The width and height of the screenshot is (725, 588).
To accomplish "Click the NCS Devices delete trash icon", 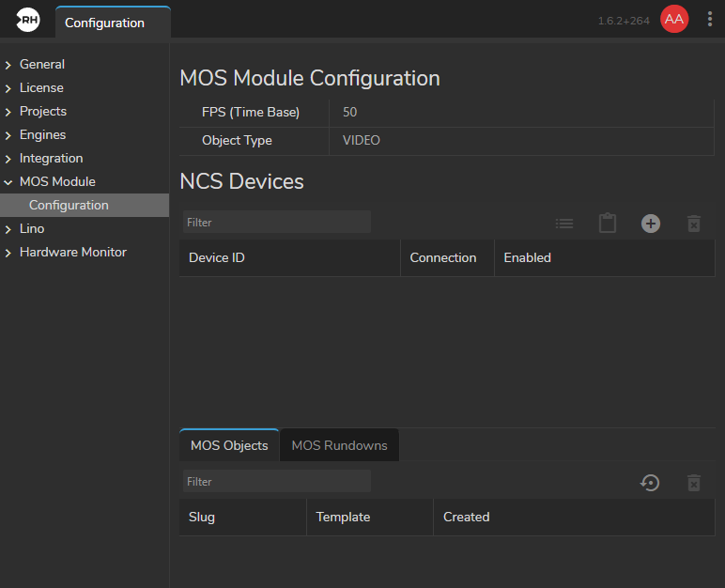I will coord(694,224).
